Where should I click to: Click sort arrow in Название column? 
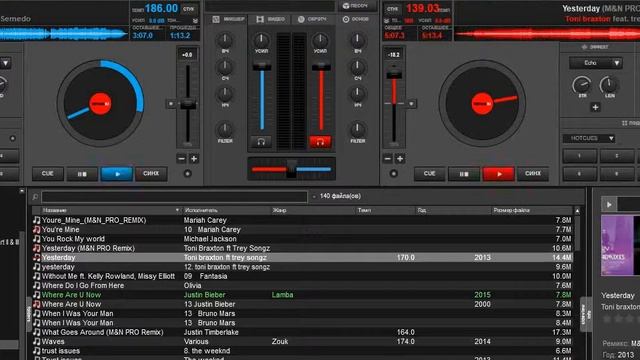(x=177, y=210)
